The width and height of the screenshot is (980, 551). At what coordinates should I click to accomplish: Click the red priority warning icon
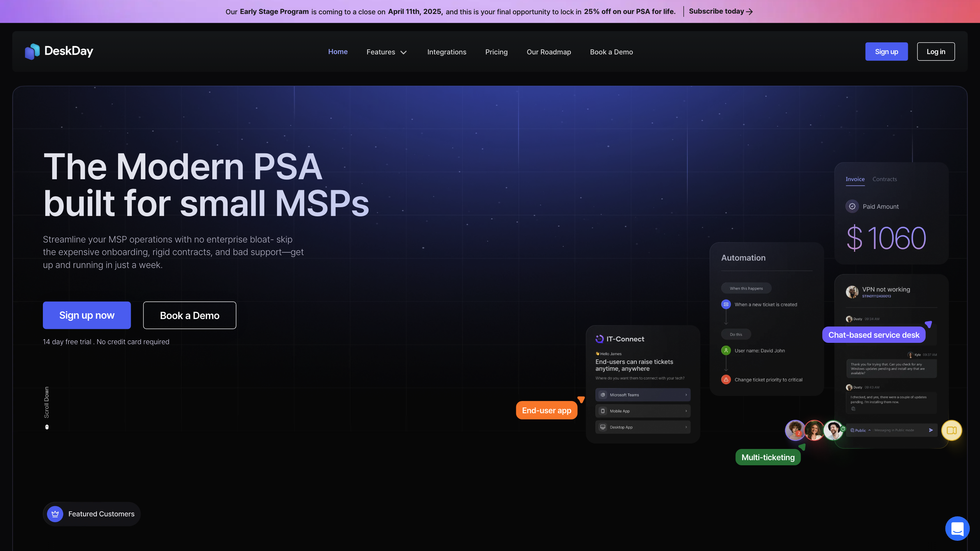click(726, 380)
